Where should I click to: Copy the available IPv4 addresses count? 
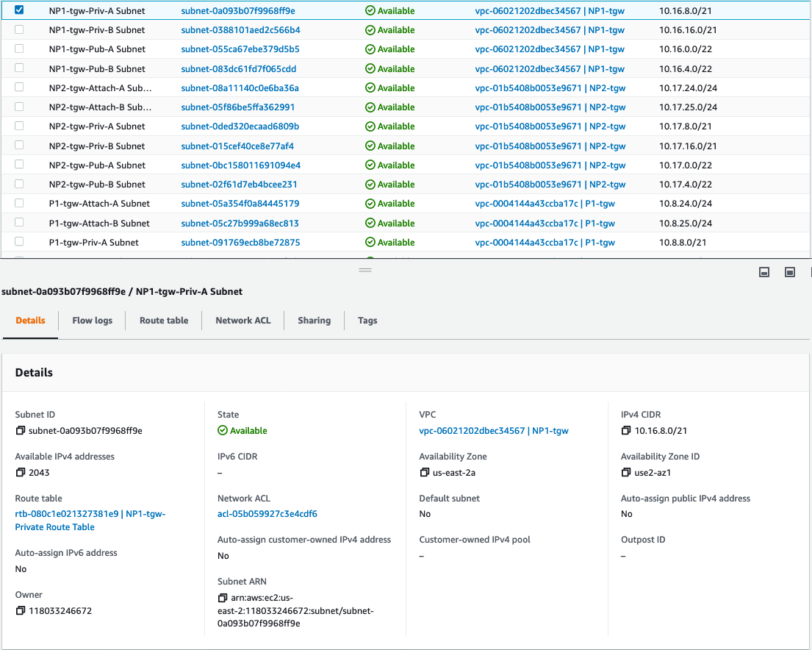[x=21, y=473]
